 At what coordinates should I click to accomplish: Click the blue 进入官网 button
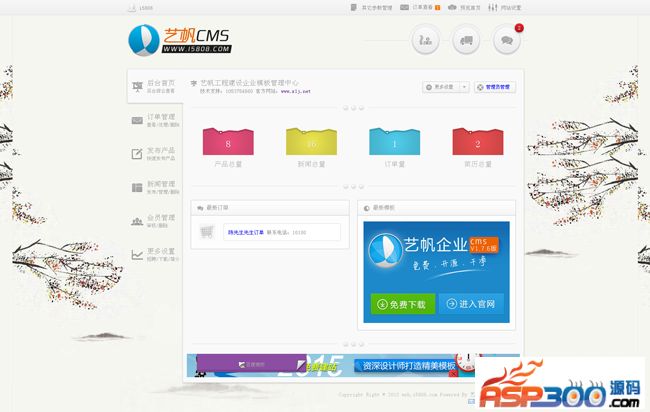tap(471, 304)
